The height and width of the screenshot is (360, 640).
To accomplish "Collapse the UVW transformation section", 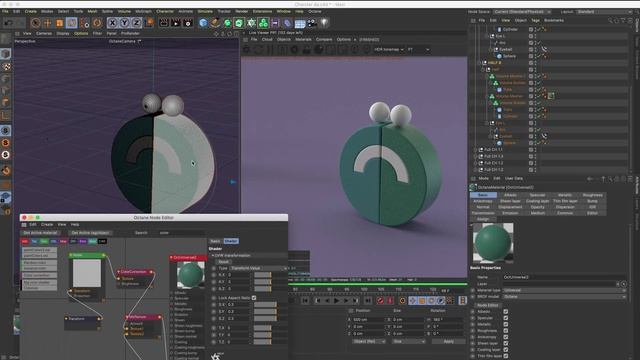I will click(x=213, y=256).
